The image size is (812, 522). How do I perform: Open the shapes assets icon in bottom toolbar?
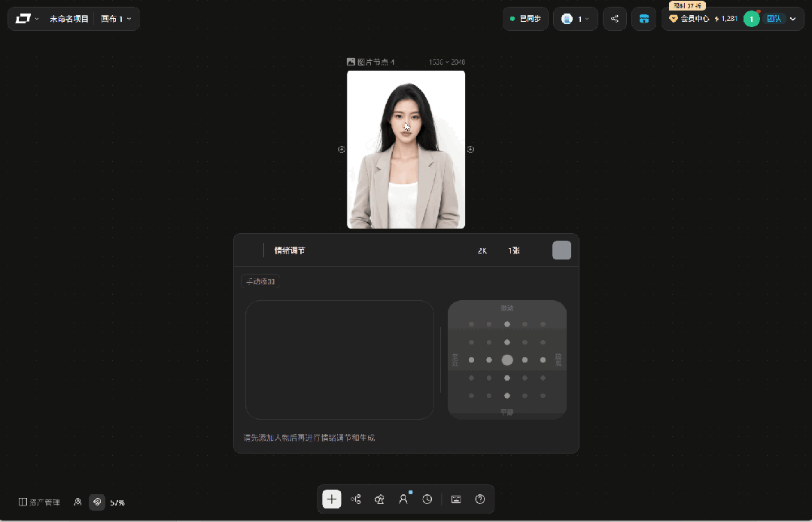pos(379,499)
